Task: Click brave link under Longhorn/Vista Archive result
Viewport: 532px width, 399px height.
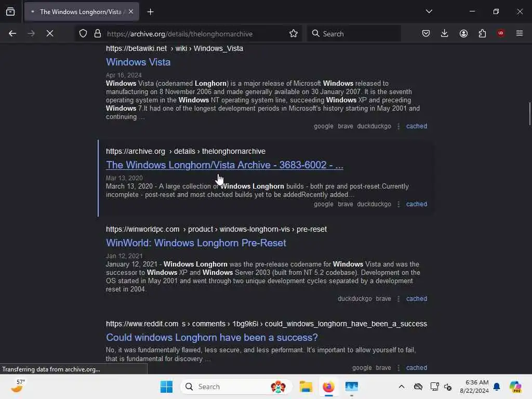Action: (x=345, y=204)
